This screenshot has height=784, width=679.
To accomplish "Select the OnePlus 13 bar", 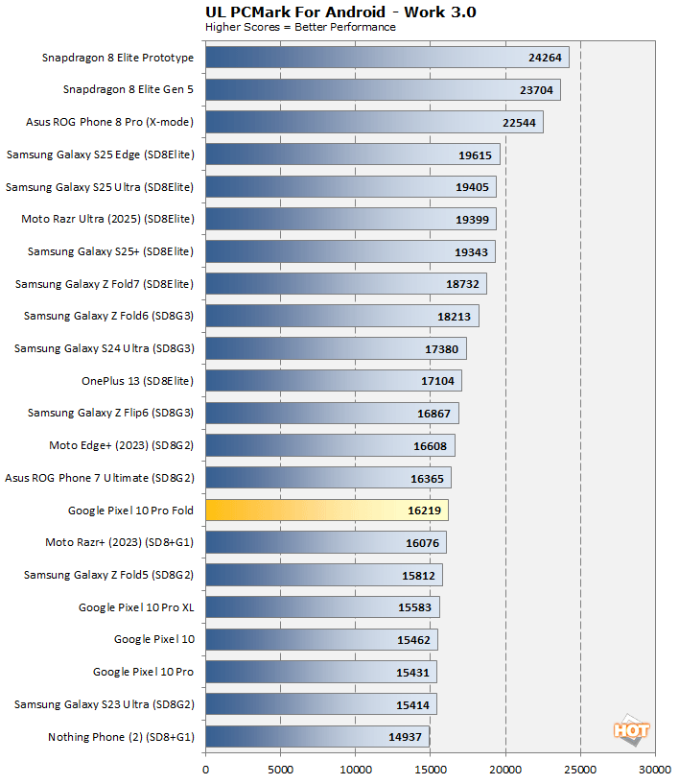I will coord(333,381).
